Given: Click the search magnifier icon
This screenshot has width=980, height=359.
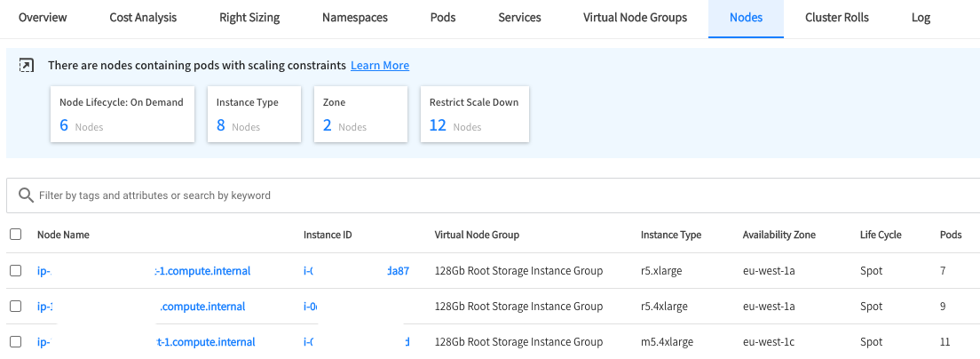Looking at the screenshot, I should (x=26, y=195).
